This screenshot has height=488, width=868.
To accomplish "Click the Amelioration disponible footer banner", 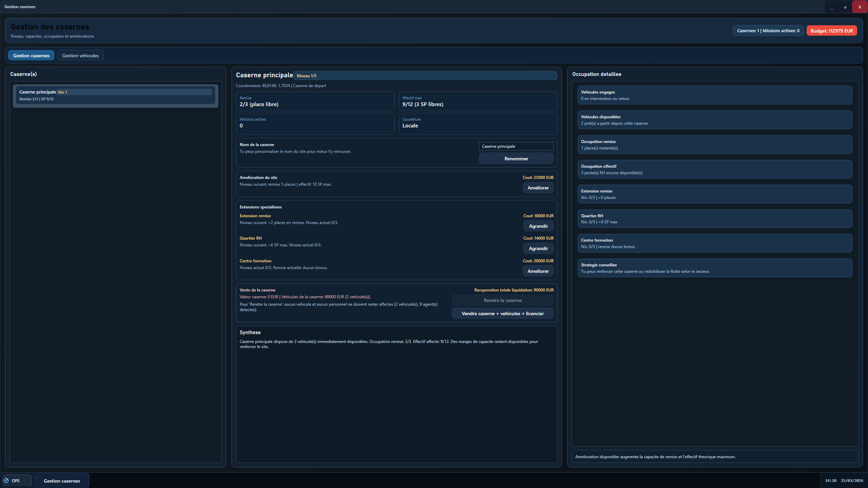I will (713, 456).
